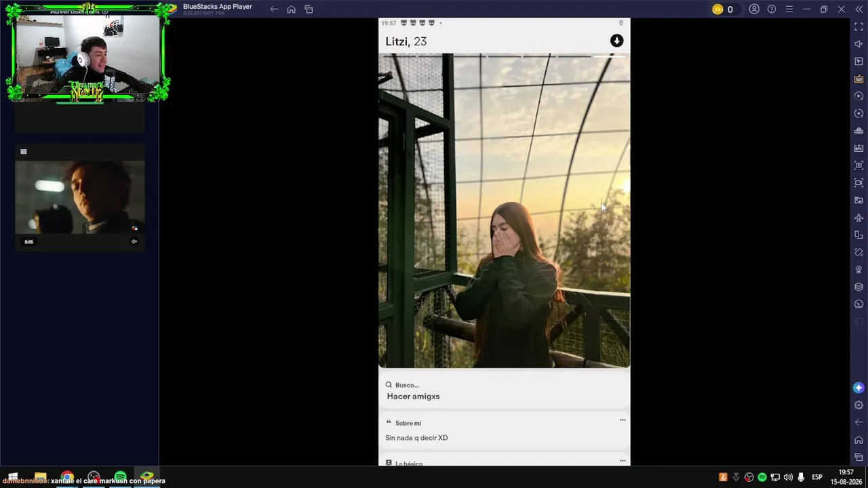This screenshot has width=868, height=488.
Task: Open Google Chrome from the taskbar
Action: pos(67,477)
